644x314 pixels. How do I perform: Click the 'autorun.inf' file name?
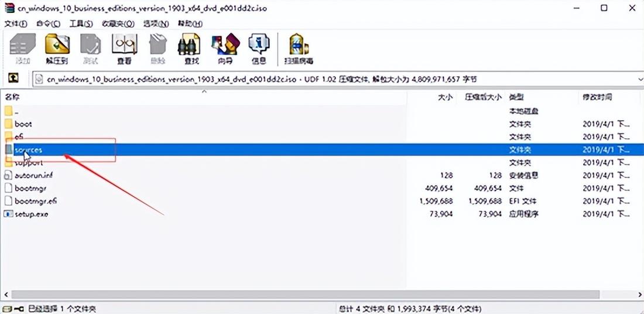(34, 176)
